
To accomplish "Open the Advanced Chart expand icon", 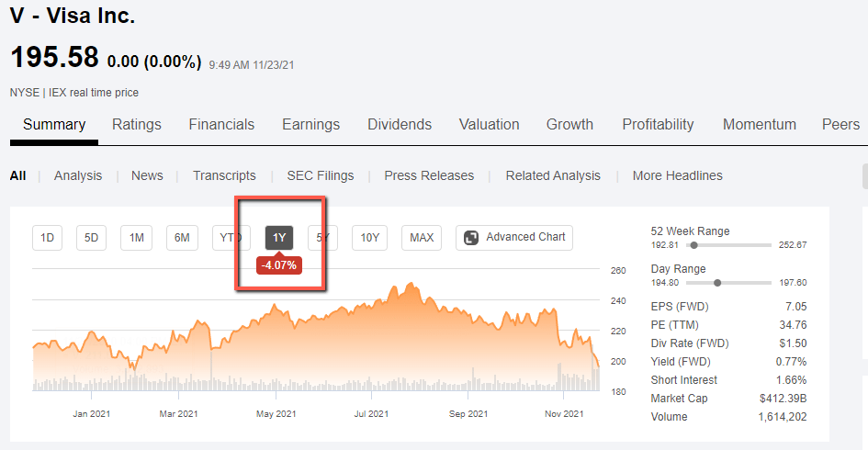I will (471, 238).
